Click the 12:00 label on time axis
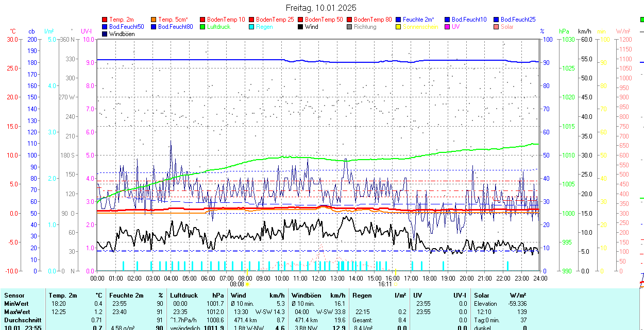 (x=319, y=278)
